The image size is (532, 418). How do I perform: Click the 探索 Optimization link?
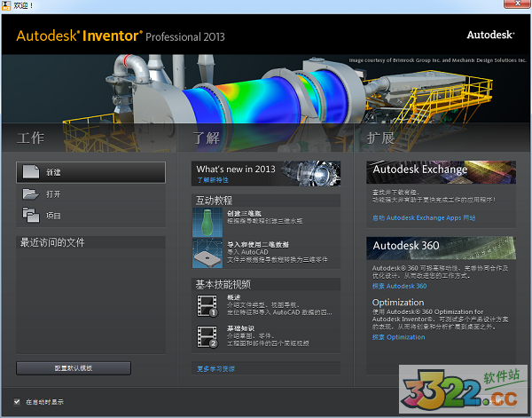398,337
